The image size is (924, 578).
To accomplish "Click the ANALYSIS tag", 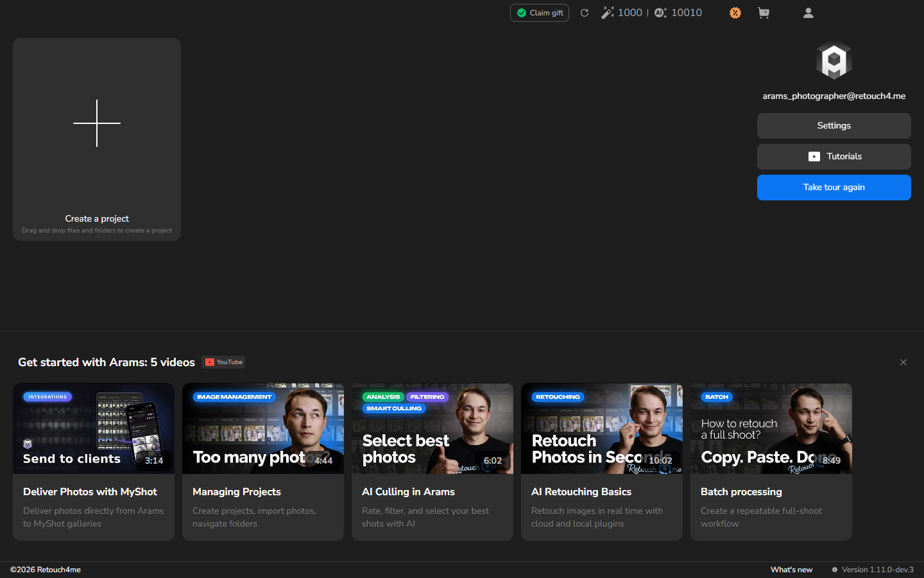I will point(383,397).
